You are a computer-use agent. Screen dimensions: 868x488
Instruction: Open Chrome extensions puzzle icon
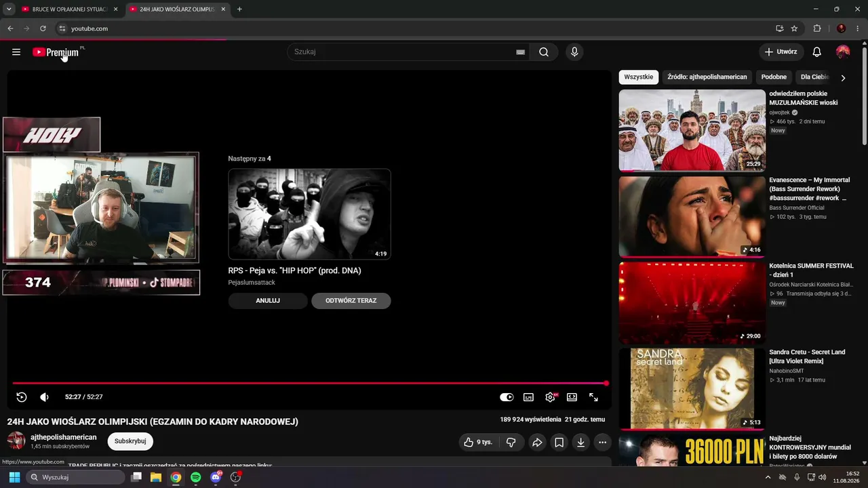point(817,28)
